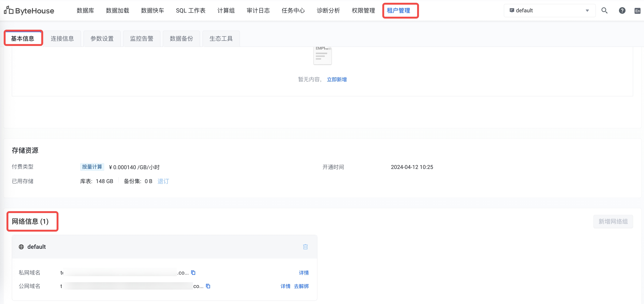Open 详情 for the private domain
Image resolution: width=644 pixels, height=304 pixels.
point(303,272)
